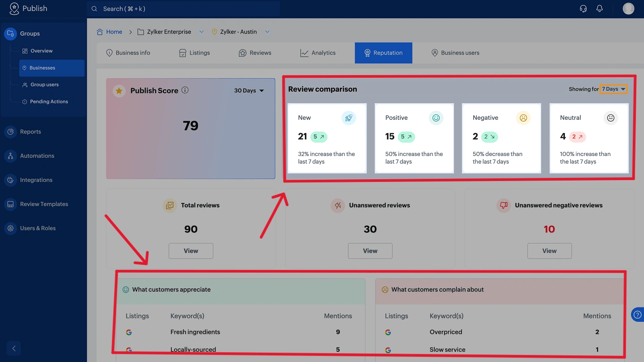Open the Listings tab

tap(195, 53)
